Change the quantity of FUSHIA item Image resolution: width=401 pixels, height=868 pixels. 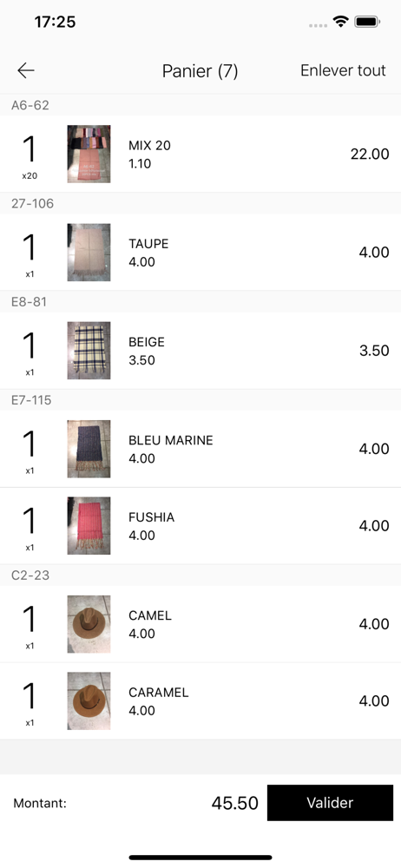[30, 527]
